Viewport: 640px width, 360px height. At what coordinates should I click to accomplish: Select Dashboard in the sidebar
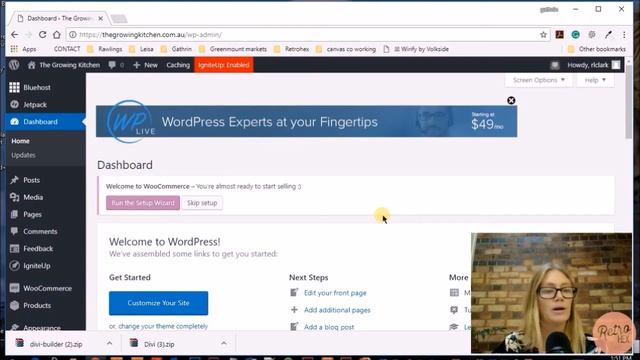pyautogui.click(x=46, y=122)
